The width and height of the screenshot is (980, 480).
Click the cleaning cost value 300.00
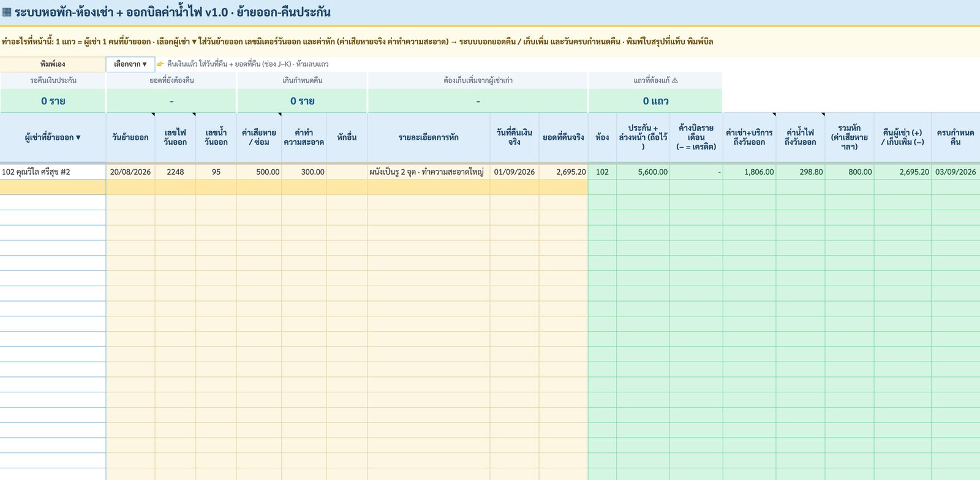tap(304, 172)
